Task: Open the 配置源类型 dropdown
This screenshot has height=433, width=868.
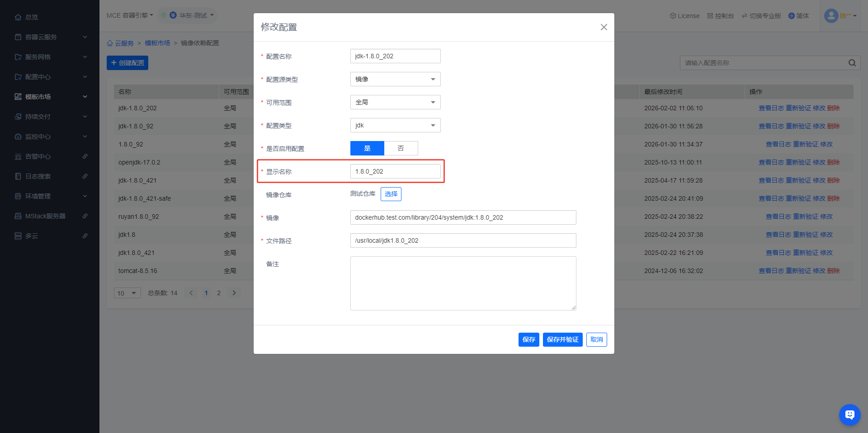Action: (x=395, y=79)
